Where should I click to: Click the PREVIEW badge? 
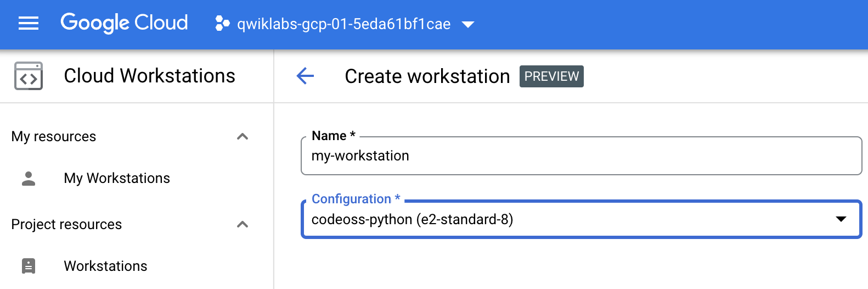click(x=551, y=76)
